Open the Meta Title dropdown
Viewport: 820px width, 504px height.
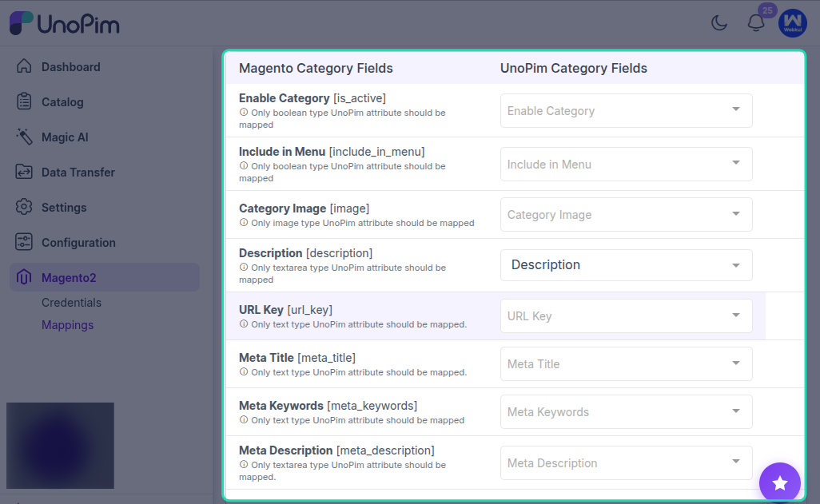(626, 364)
